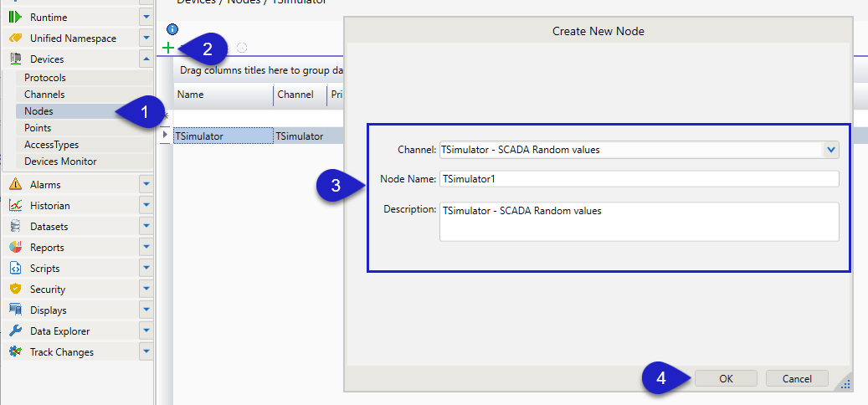Screen dimensions: 868x405
Task: Confirm node creation with OK
Action: (x=726, y=378)
